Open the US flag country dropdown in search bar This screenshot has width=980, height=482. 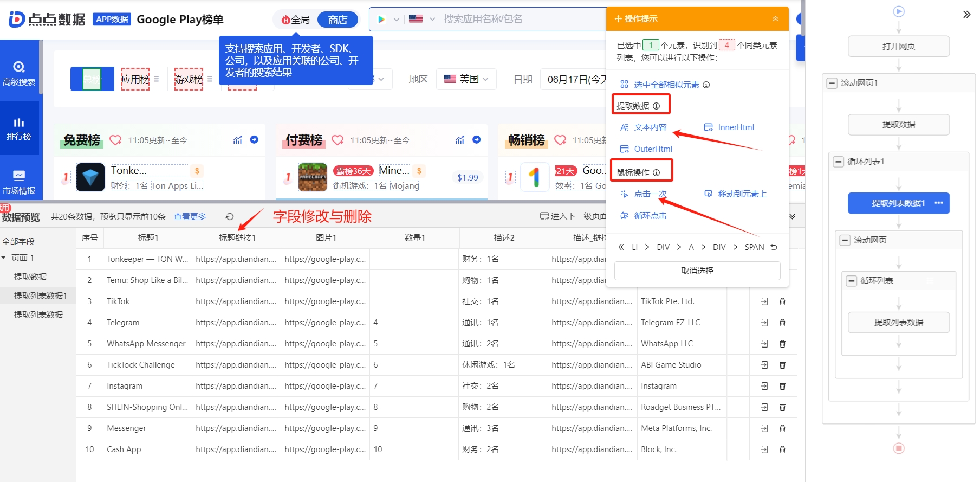tap(422, 19)
